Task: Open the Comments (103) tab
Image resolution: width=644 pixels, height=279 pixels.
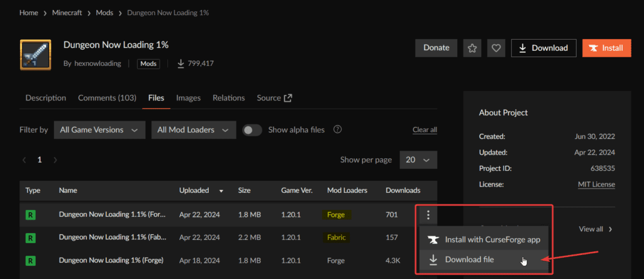Action: [x=107, y=98]
